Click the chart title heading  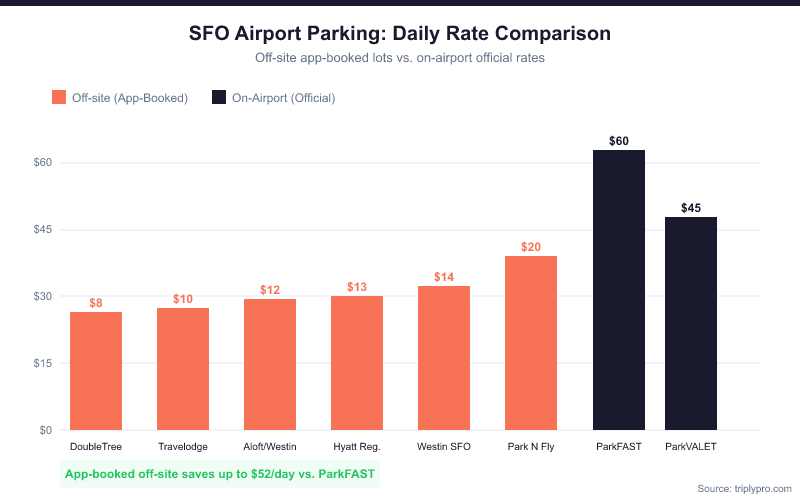400,33
